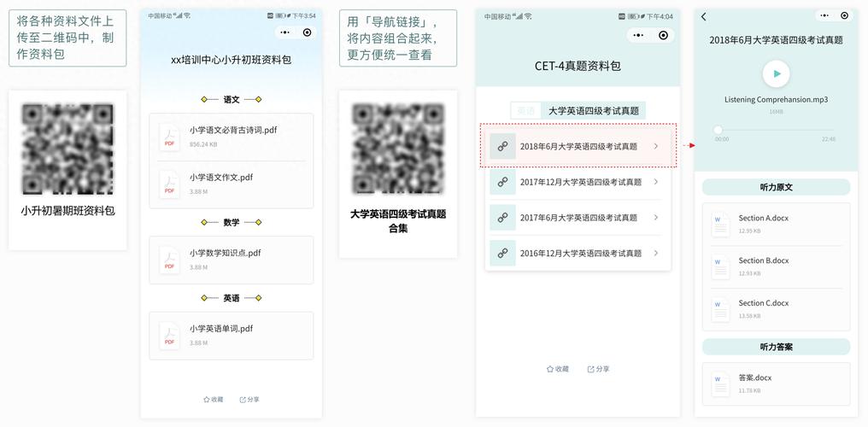The height and width of the screenshot is (427, 868).
Task: Expand the 2018年6月大学英语四级考试真题 row chevron
Action: (656, 147)
